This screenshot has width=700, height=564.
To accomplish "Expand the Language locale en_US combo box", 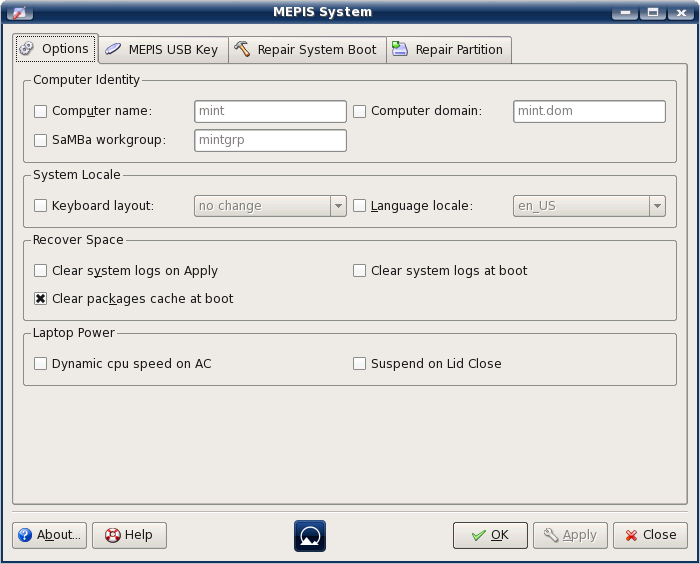I will click(x=589, y=206).
